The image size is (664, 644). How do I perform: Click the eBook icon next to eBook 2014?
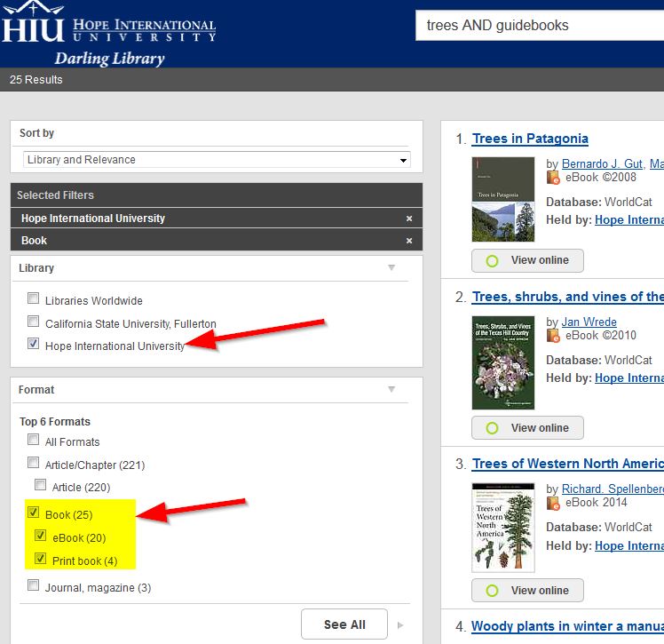coord(553,503)
